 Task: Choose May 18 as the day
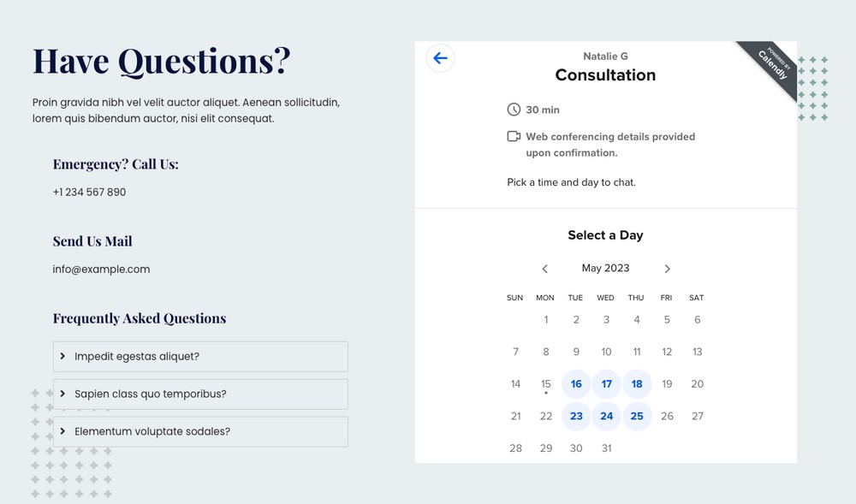coord(637,384)
